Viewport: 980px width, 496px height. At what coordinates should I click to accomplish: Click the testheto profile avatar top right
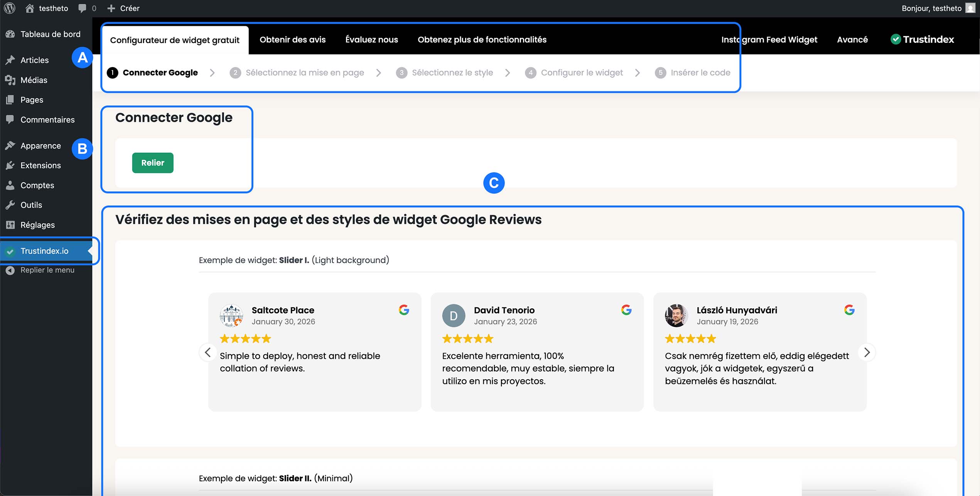[x=971, y=8]
